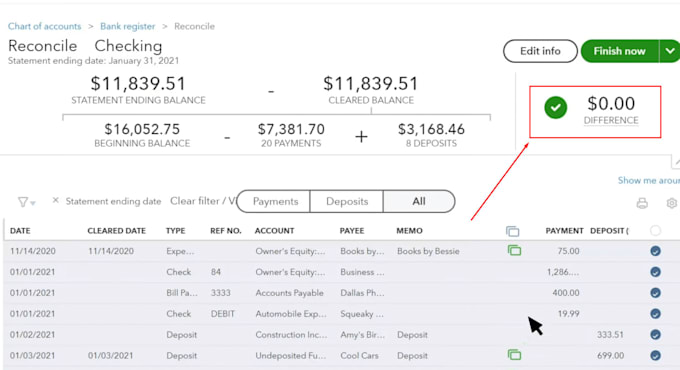Toggle the select-all circle in header
This screenshot has height=370, width=680.
tap(655, 231)
